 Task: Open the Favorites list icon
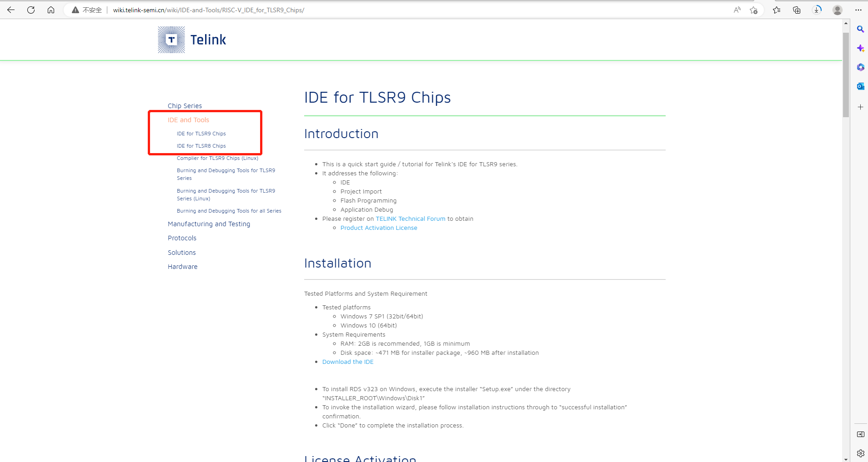pos(777,10)
